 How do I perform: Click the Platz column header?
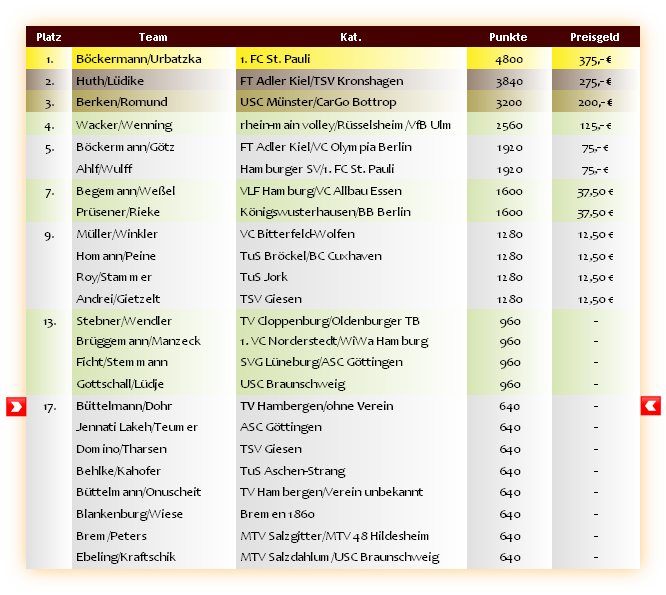tap(49, 37)
